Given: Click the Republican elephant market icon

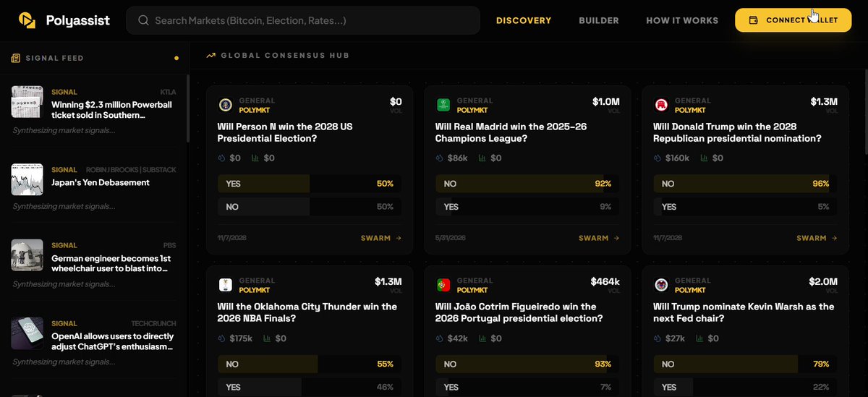Looking at the screenshot, I should [x=660, y=106].
